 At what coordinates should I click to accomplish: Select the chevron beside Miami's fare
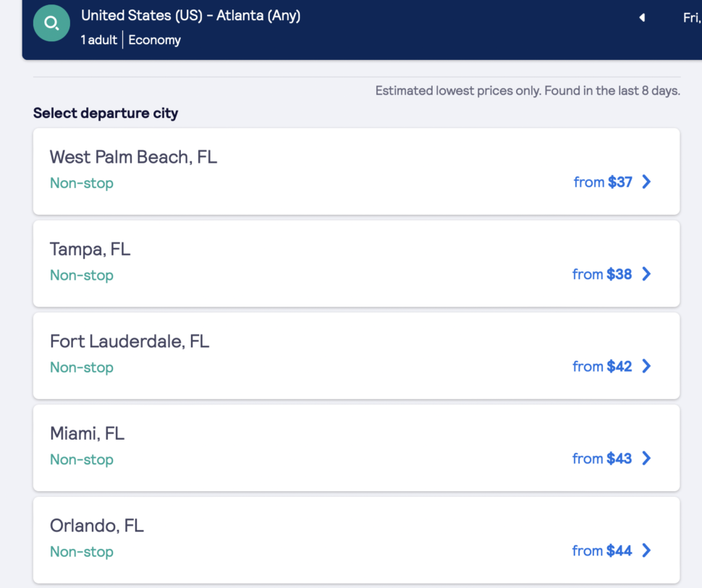pyautogui.click(x=646, y=459)
